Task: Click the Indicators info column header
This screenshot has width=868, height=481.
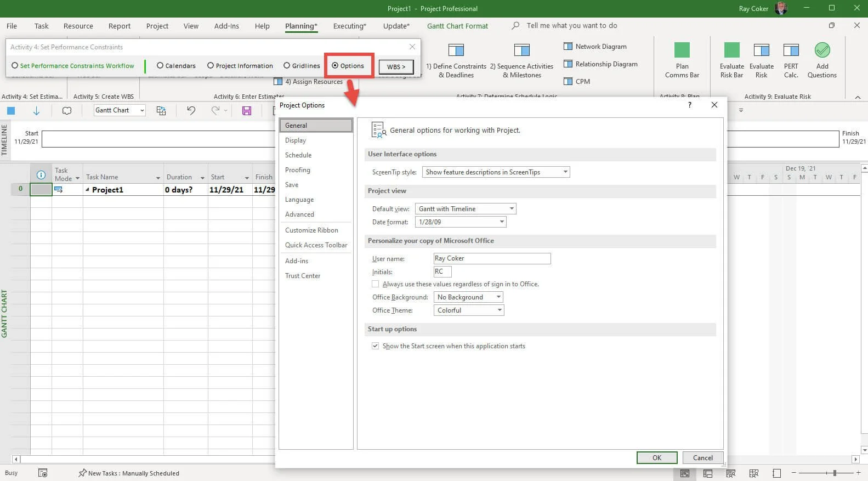Action: [x=41, y=174]
